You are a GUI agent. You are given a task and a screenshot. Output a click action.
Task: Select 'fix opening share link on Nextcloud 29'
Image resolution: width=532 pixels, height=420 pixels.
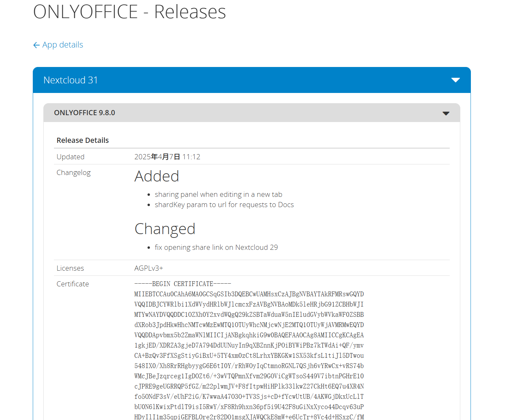[216, 247]
